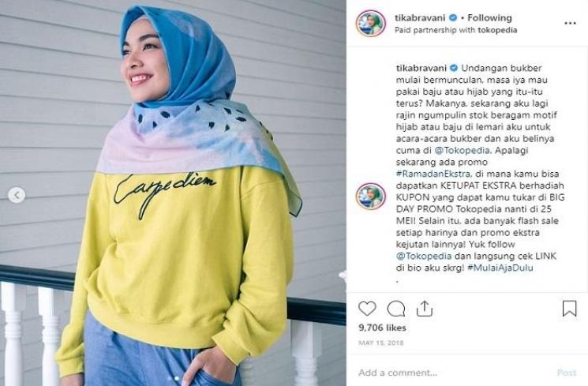Open the MAY 15, 2018 timestamp

coord(381,343)
